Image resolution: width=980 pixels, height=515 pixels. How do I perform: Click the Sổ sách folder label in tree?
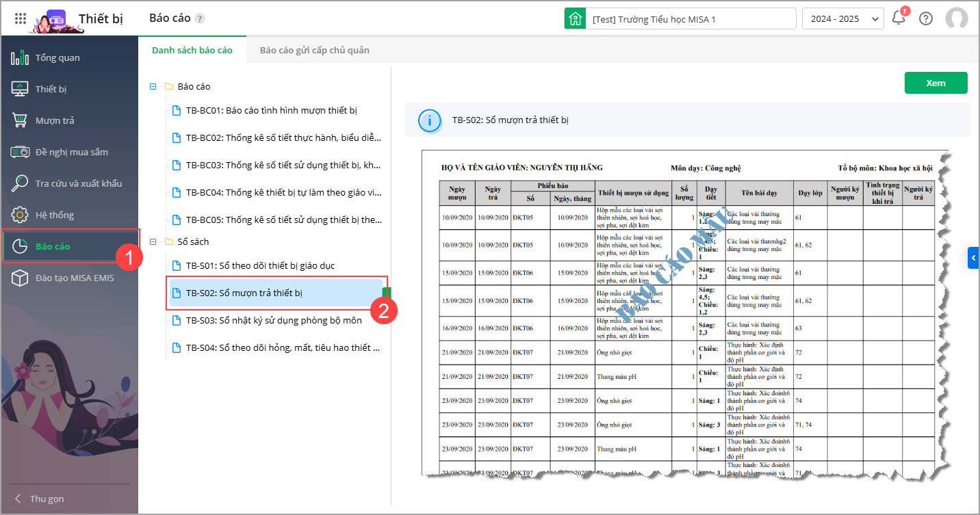click(x=193, y=241)
